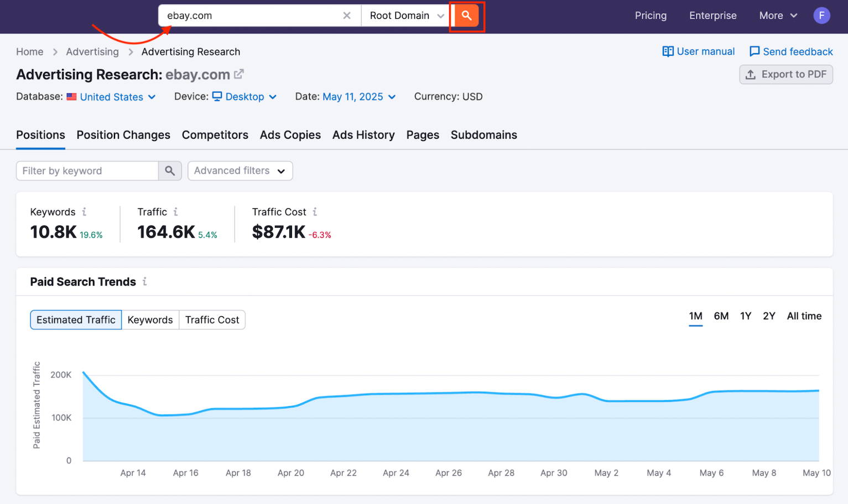
Task: Click the keyword filter search icon
Action: 170,171
